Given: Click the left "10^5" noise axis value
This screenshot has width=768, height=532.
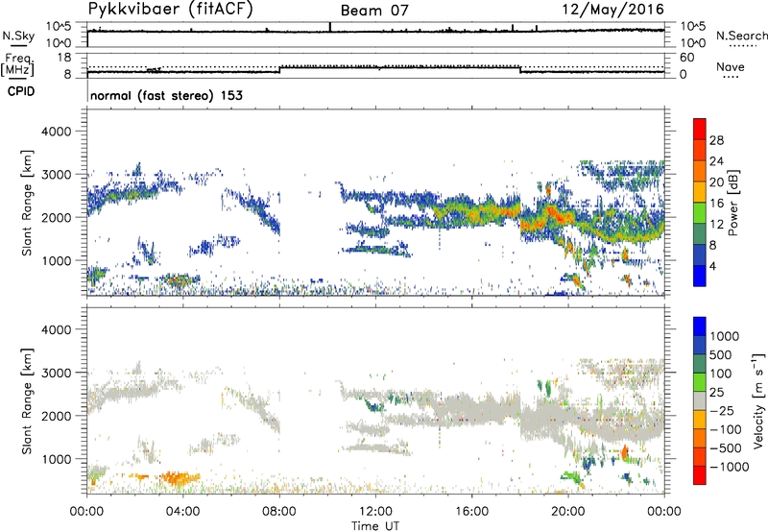Looking at the screenshot, I should click(x=59, y=26).
